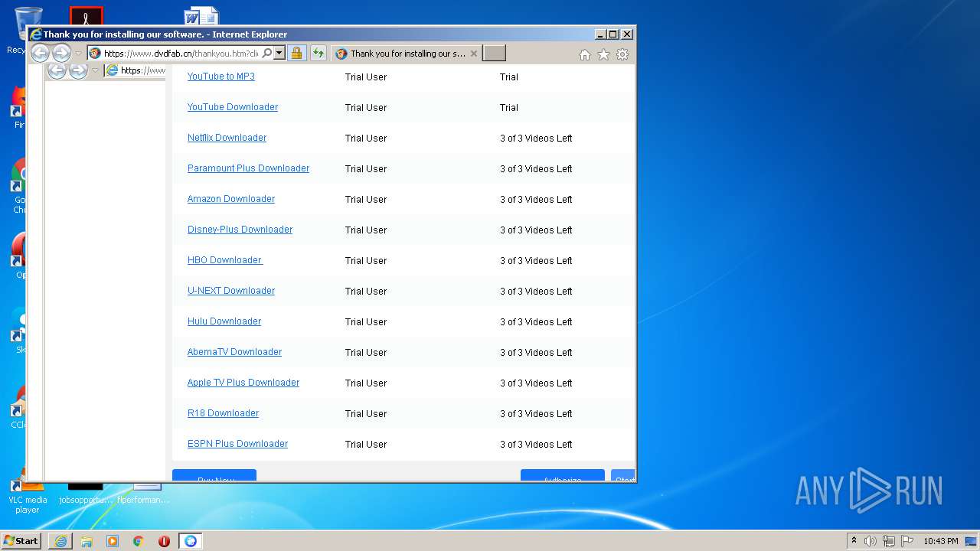Open the Amazon Downloader link

(x=231, y=199)
